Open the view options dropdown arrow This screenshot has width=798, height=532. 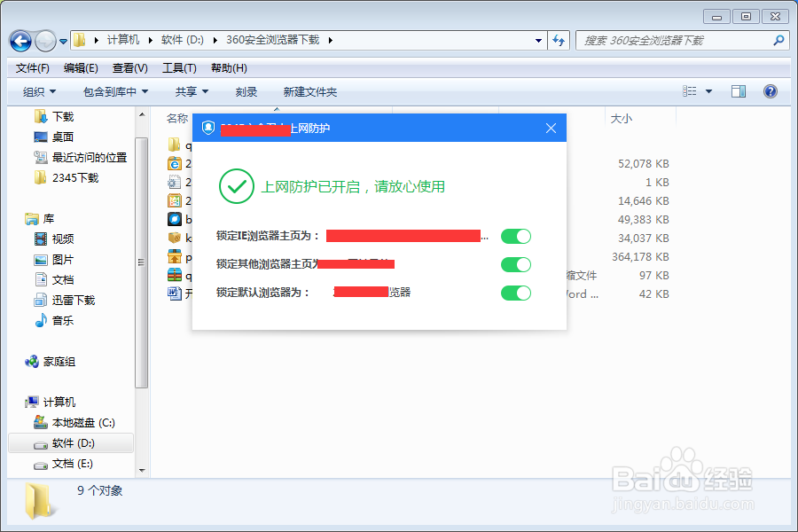(709, 91)
